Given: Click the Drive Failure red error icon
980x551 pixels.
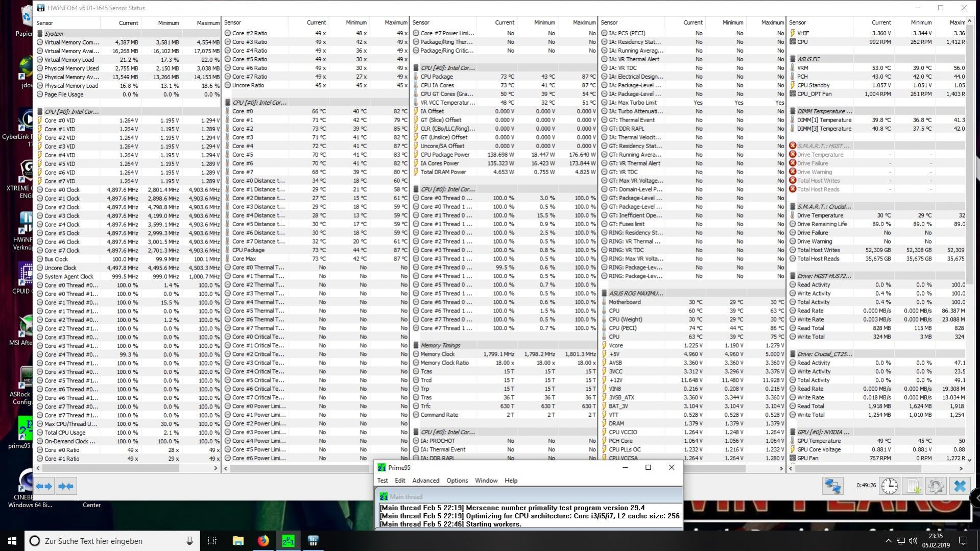Looking at the screenshot, I should [793, 163].
